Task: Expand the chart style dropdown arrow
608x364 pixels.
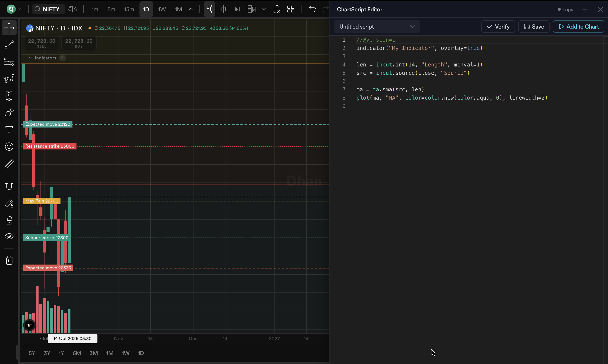Action: [264, 9]
